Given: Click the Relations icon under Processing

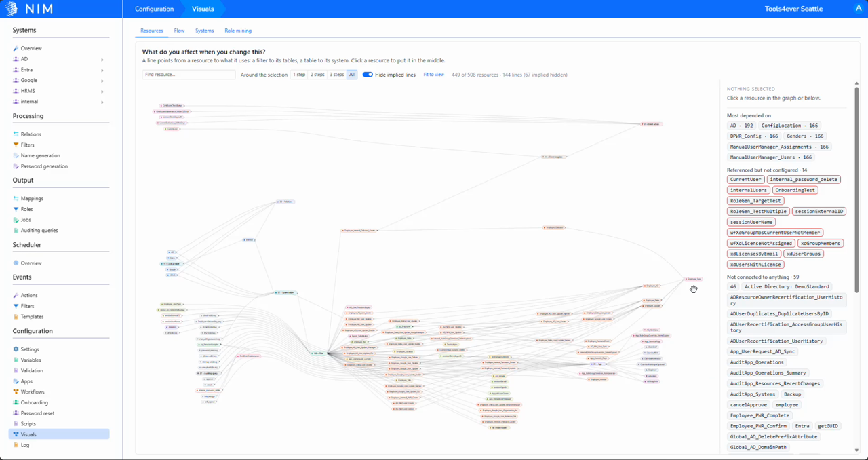Looking at the screenshot, I should tap(16, 134).
